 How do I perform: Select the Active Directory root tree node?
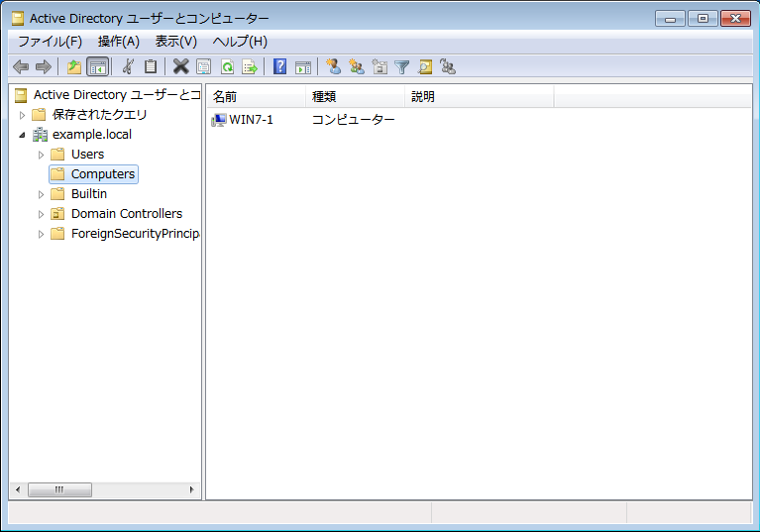click(116, 95)
